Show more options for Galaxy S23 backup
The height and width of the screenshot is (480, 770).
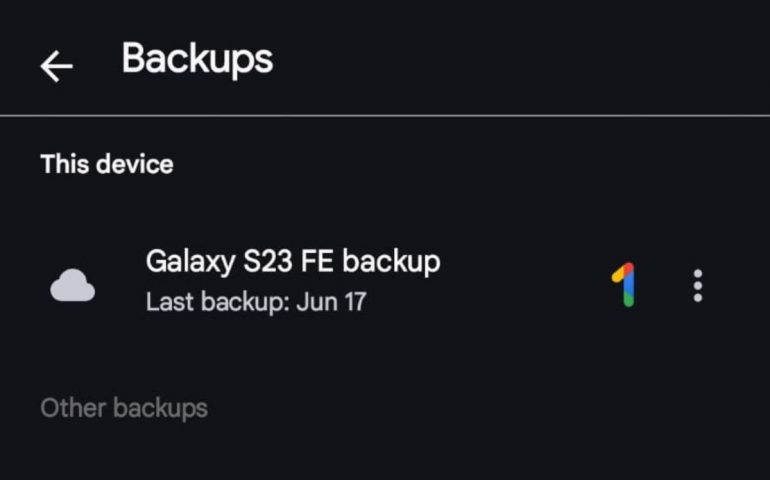[698, 286]
